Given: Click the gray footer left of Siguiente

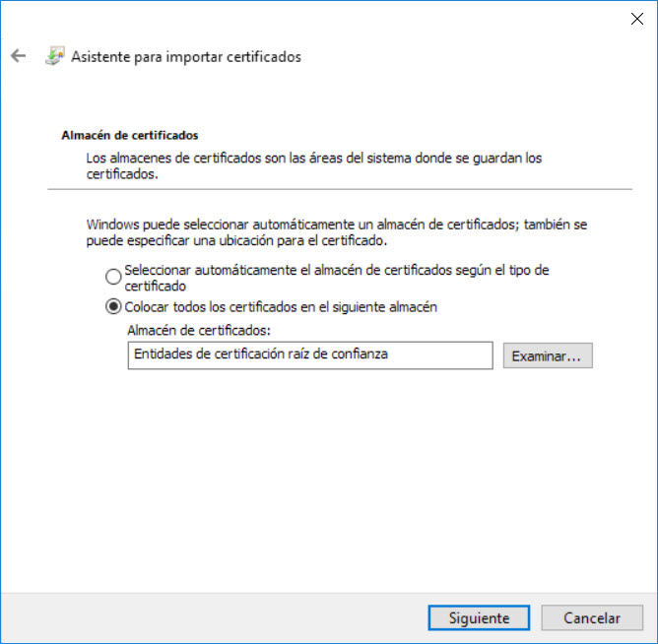Looking at the screenshot, I should point(217,618).
